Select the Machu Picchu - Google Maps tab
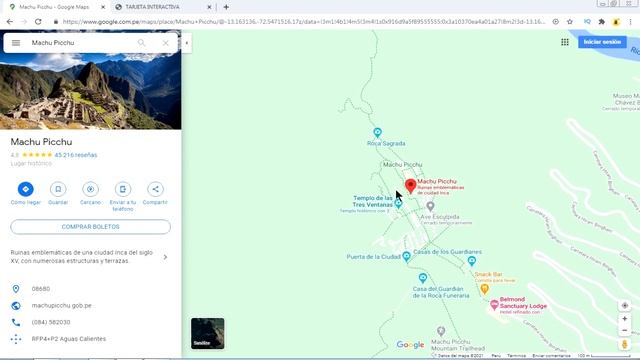640x360 pixels. [54, 7]
